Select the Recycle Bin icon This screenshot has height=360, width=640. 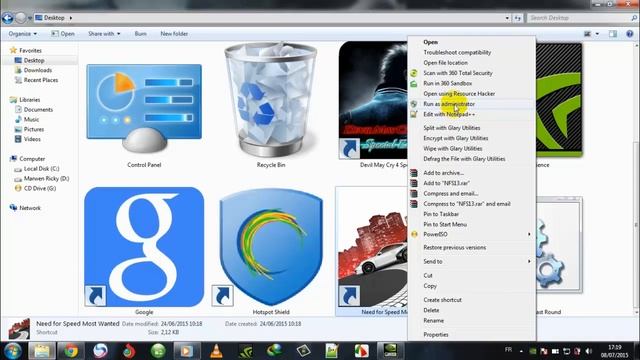271,100
